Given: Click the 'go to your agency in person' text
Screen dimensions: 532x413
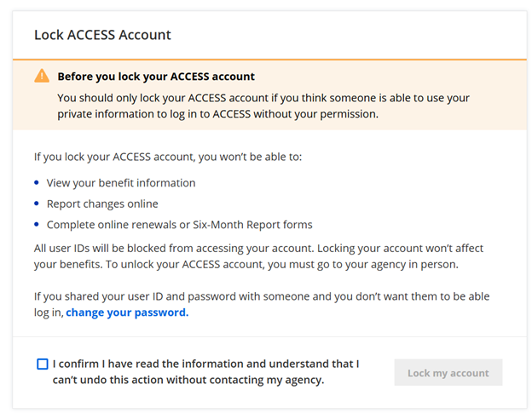Looking at the screenshot, I should pyautogui.click(x=397, y=262).
